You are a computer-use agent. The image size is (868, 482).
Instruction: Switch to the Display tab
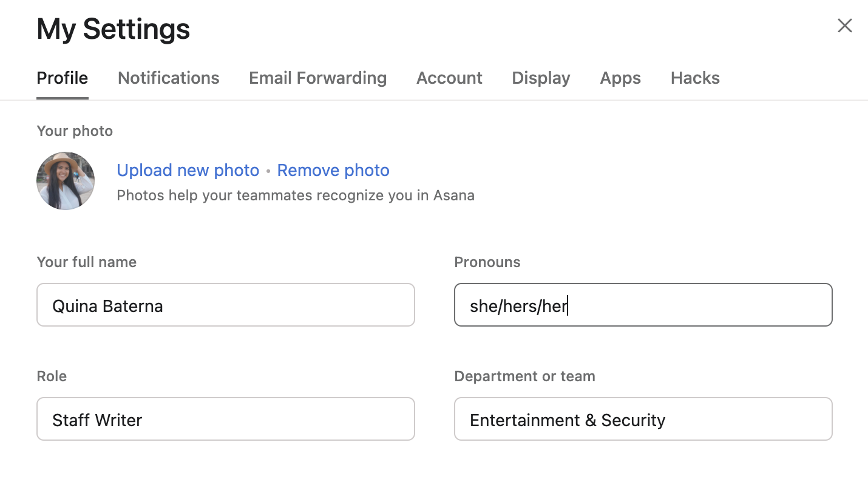(540, 78)
